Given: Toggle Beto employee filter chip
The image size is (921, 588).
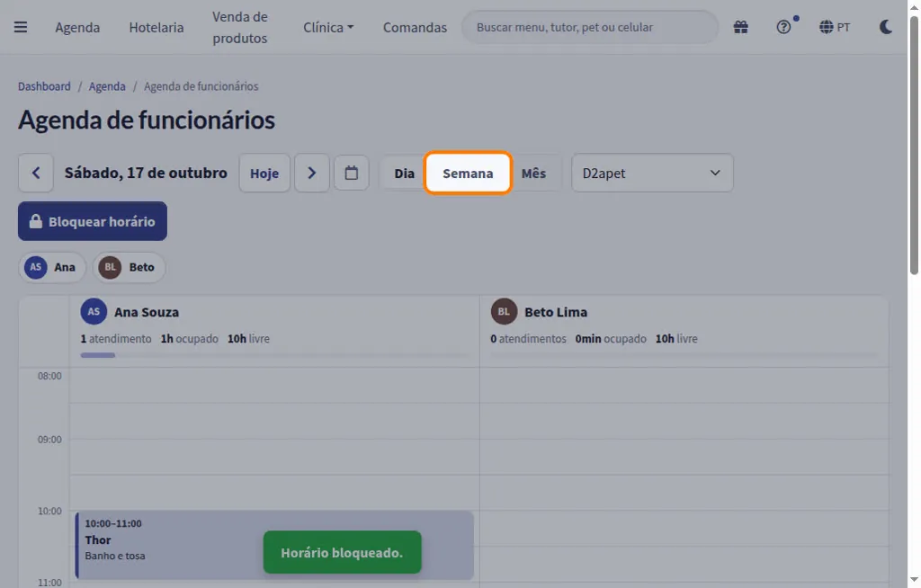Looking at the screenshot, I should coord(130,267).
